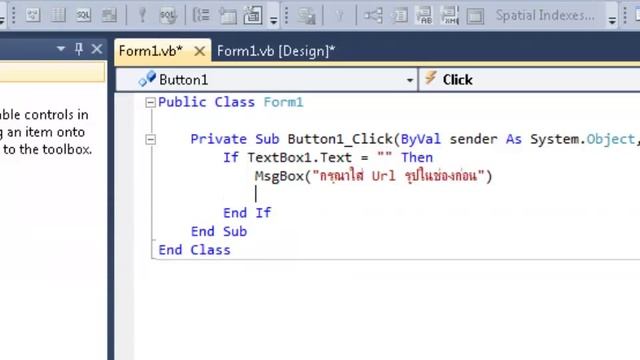640x360 pixels.
Task: Click the Spatial Indexes... toolbar button
Action: [x=545, y=15]
